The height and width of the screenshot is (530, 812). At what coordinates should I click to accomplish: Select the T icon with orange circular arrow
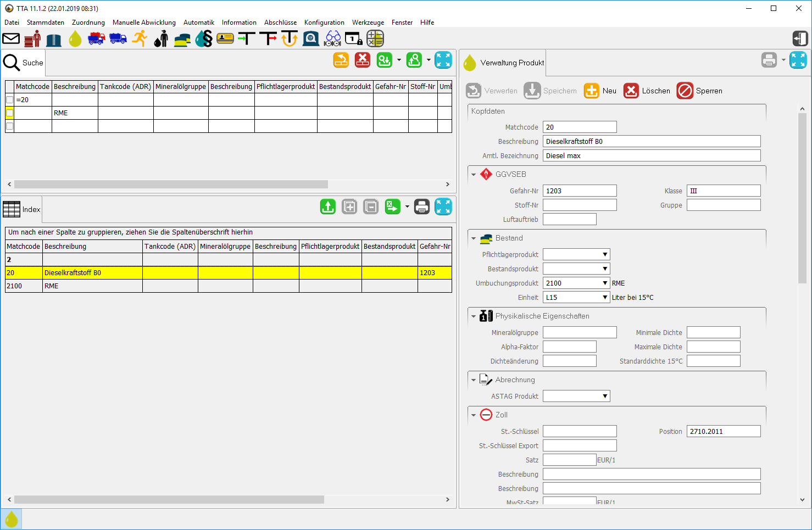pyautogui.click(x=290, y=38)
